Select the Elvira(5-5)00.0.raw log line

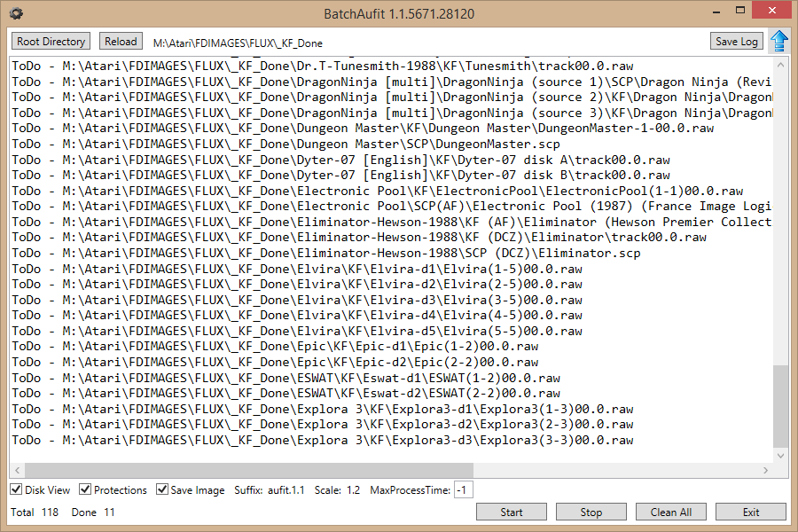[297, 331]
